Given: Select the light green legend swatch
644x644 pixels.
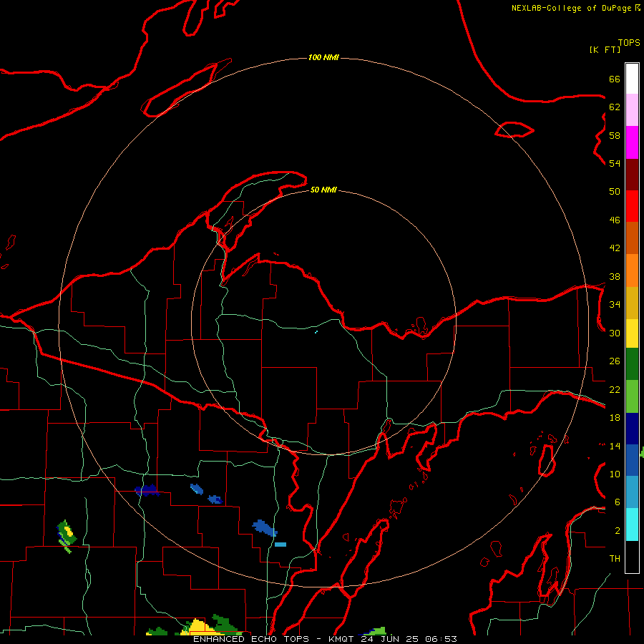Looking at the screenshot, I should tap(632, 396).
